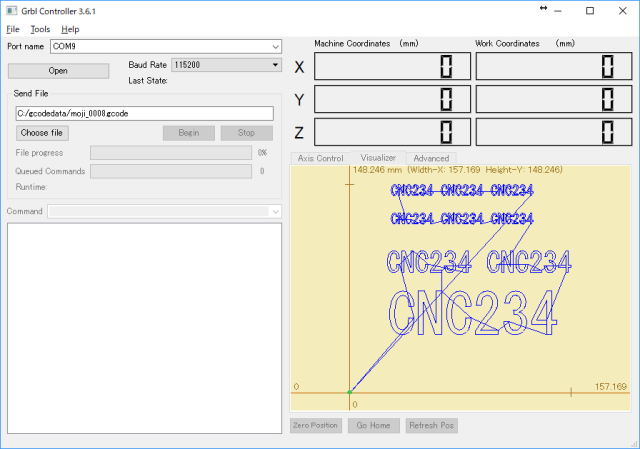Click the Choose file button

[x=42, y=133]
